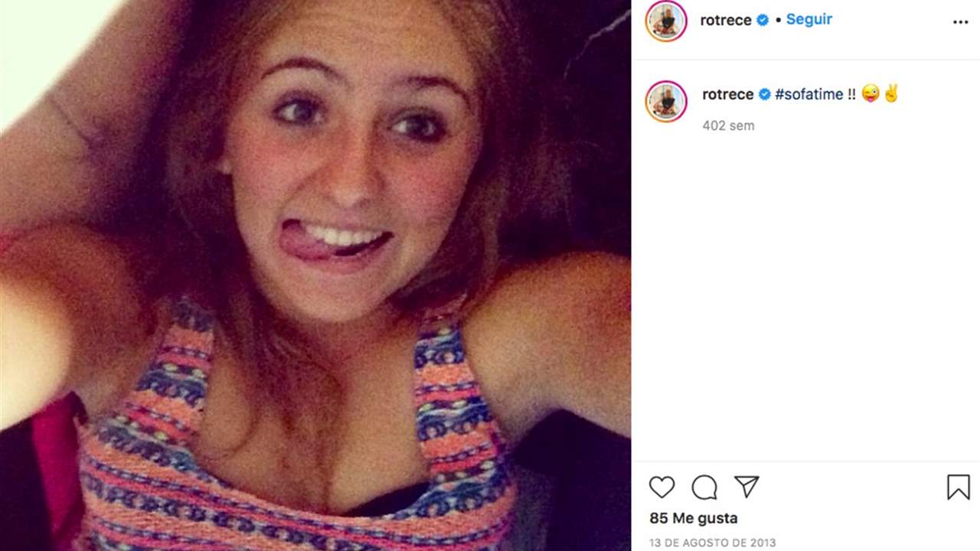Click the verified badge in the caption
980x551 pixels.
tap(765, 94)
